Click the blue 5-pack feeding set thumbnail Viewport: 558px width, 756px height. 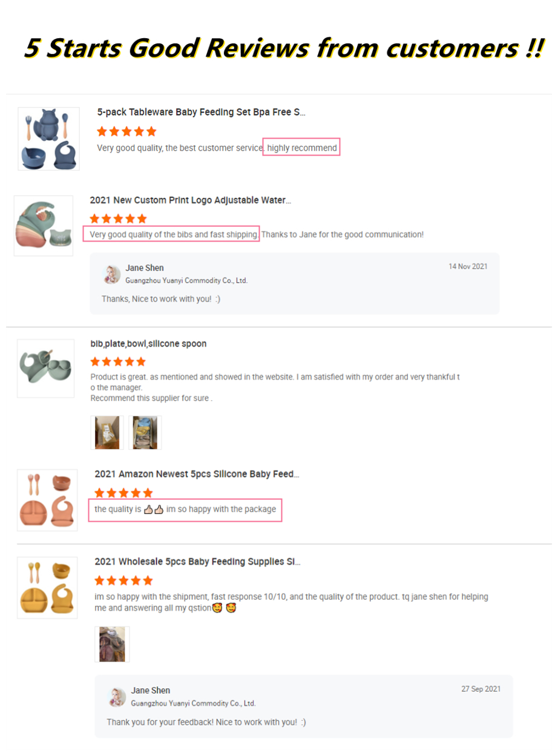pos(48,139)
